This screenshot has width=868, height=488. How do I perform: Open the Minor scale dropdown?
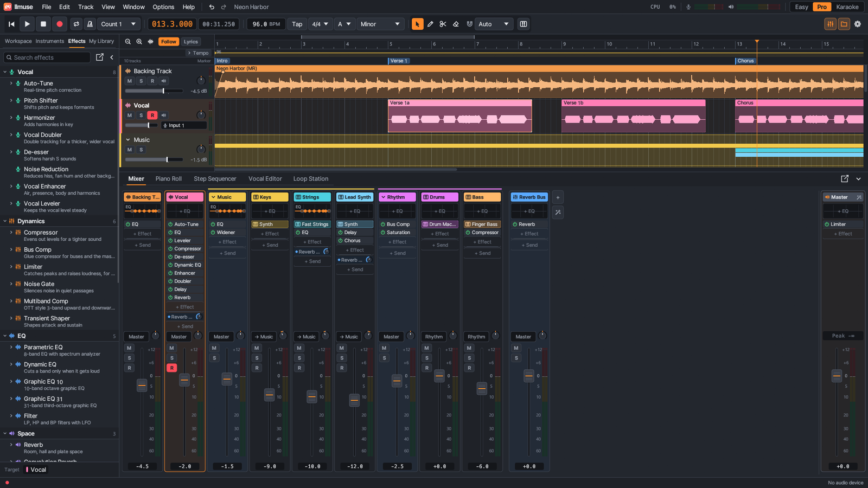380,24
